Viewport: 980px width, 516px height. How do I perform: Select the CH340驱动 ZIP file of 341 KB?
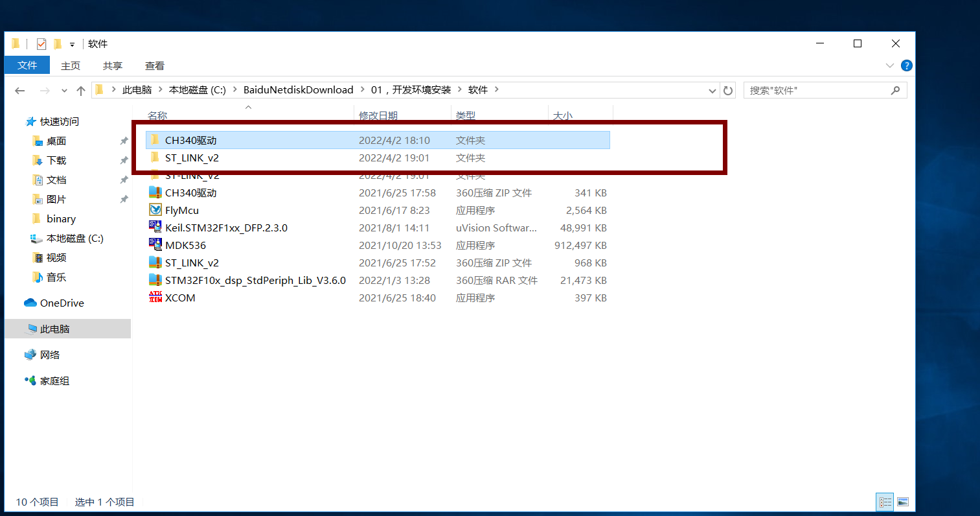click(378, 193)
